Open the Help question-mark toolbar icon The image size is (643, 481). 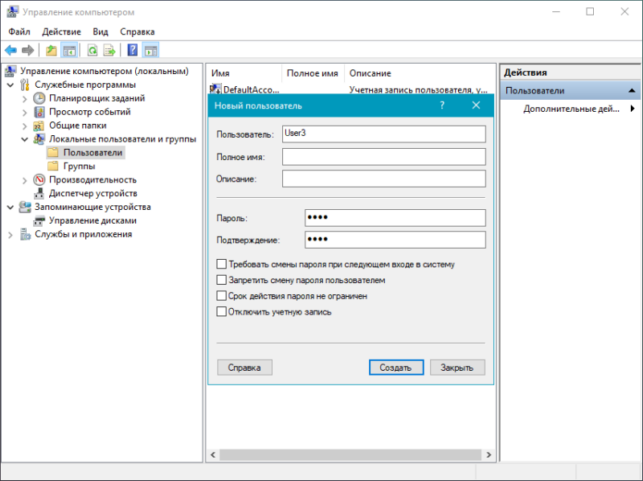pos(132,50)
